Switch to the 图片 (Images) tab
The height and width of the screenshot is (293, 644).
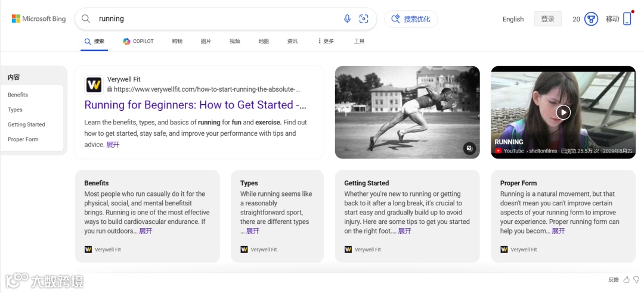tap(206, 42)
